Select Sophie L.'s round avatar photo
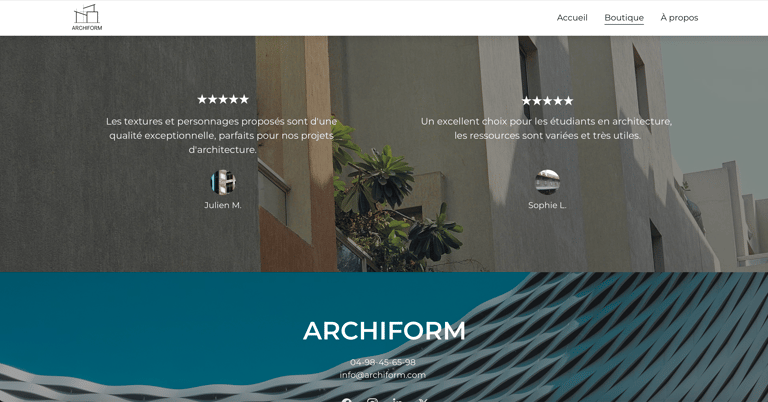This screenshot has width=768, height=402. tap(547, 182)
